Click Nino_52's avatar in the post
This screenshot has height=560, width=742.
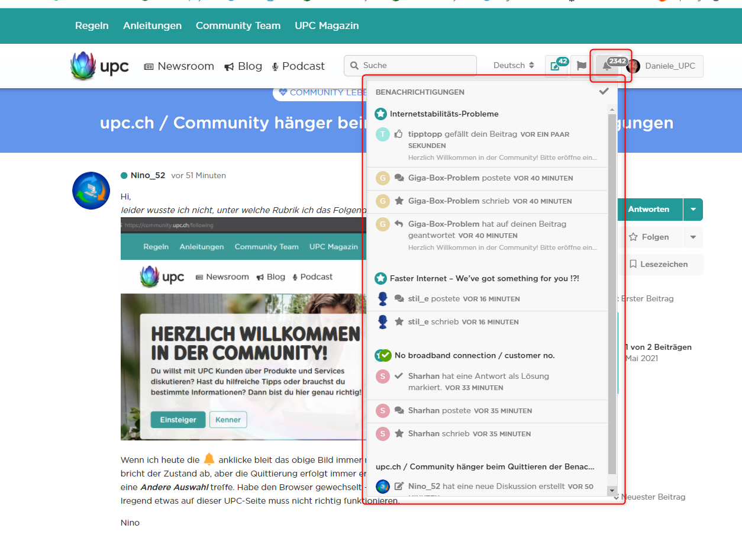pyautogui.click(x=91, y=191)
